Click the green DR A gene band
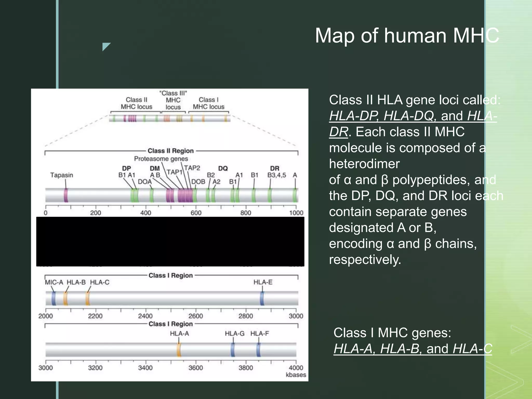The image size is (532, 399). (x=295, y=195)
